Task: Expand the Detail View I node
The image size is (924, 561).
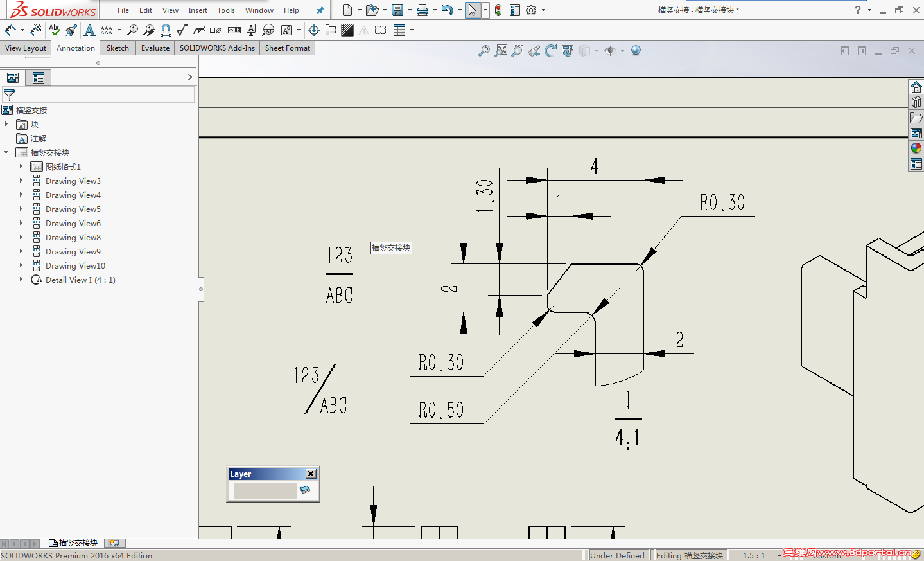Action: pyautogui.click(x=21, y=280)
